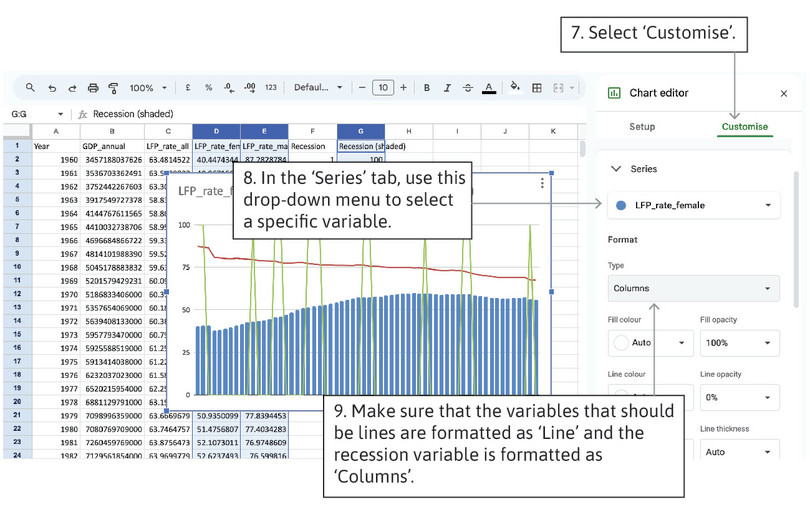810x530 pixels.
Task: Select column H header
Action: click(x=409, y=131)
